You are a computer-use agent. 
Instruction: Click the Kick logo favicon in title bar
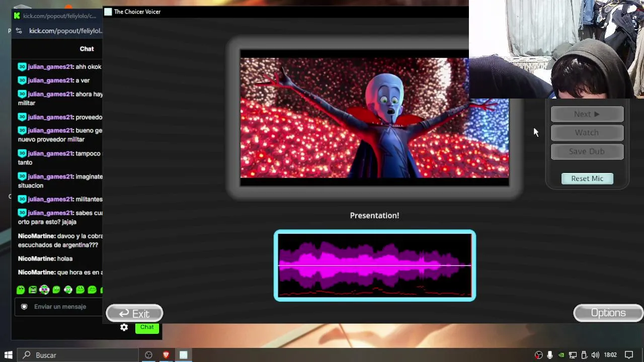(x=17, y=16)
